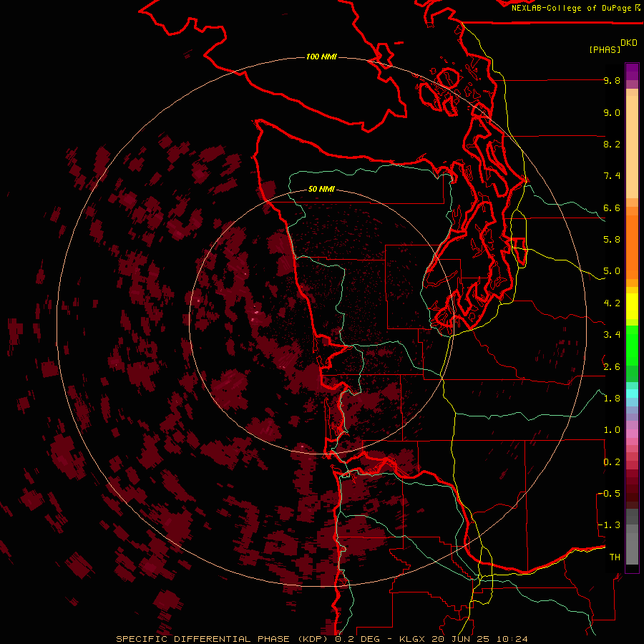Click the 4.2 legend value
Viewport: 644px width, 644px height.
(x=612, y=303)
